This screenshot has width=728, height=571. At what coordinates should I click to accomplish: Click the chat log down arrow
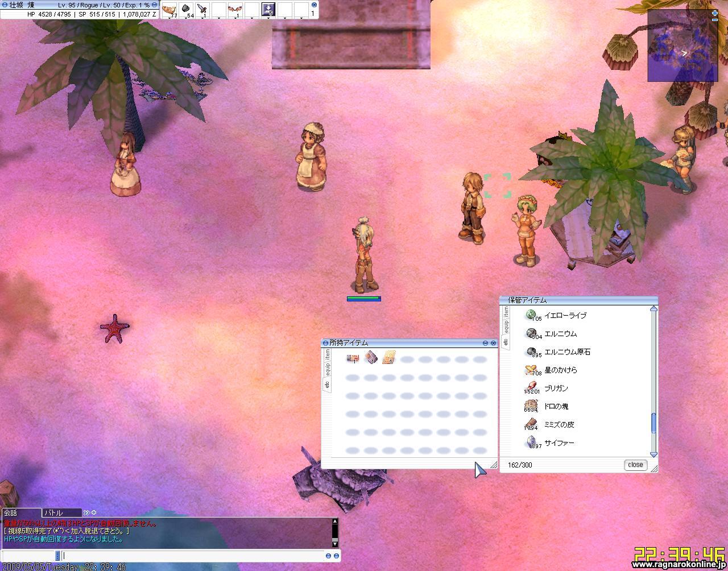(x=334, y=544)
